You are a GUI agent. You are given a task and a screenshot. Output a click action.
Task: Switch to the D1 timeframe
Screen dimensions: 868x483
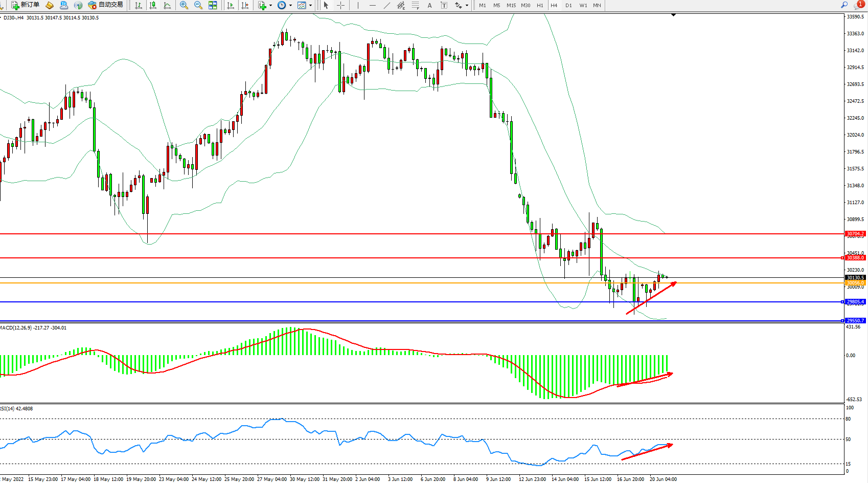pyautogui.click(x=568, y=5)
